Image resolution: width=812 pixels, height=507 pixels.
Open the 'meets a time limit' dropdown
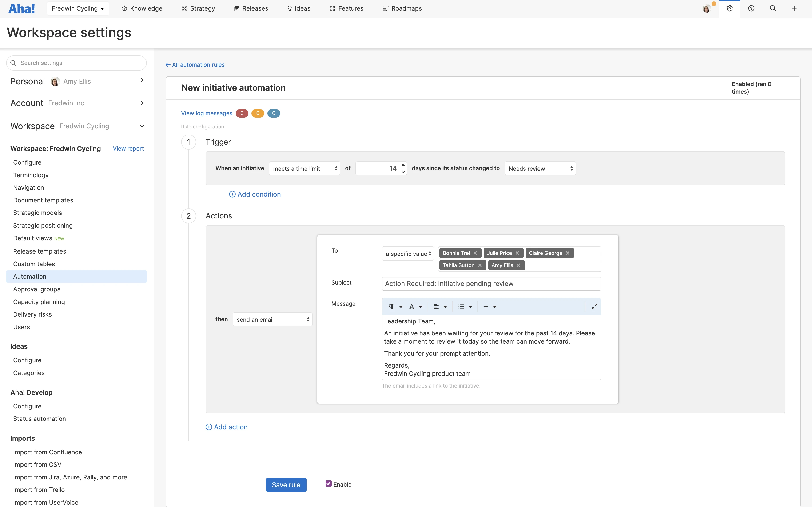[304, 169]
